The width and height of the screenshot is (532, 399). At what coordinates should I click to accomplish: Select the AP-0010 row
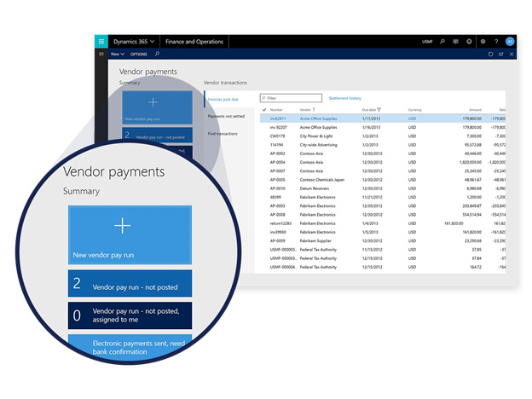click(x=383, y=188)
